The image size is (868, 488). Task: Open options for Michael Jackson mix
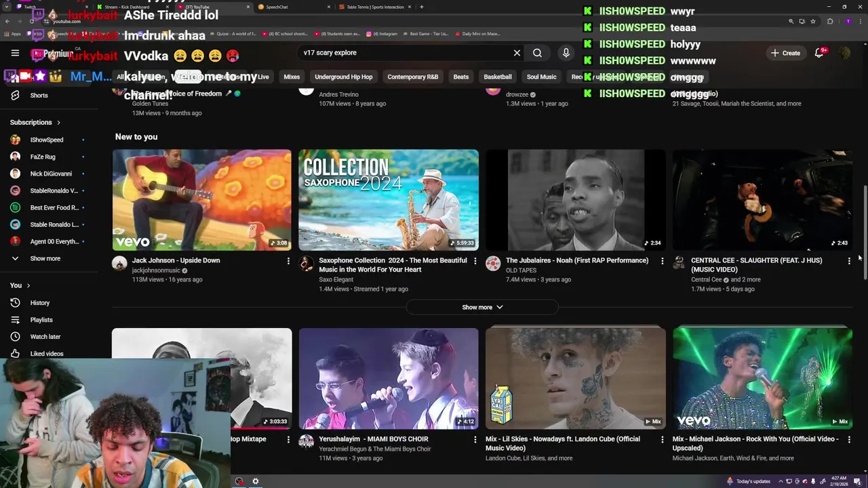[x=849, y=440]
